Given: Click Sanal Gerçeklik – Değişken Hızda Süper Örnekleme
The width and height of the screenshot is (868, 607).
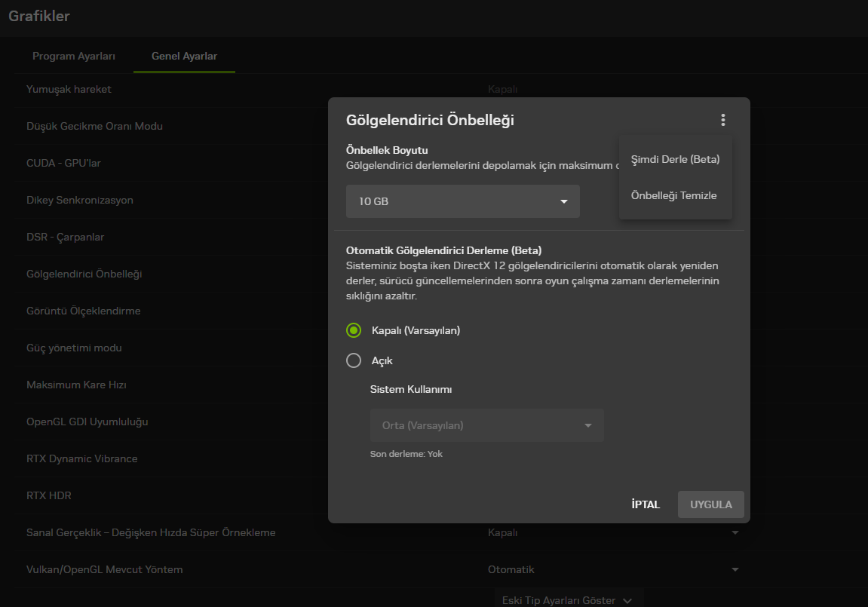Looking at the screenshot, I should pos(151,533).
